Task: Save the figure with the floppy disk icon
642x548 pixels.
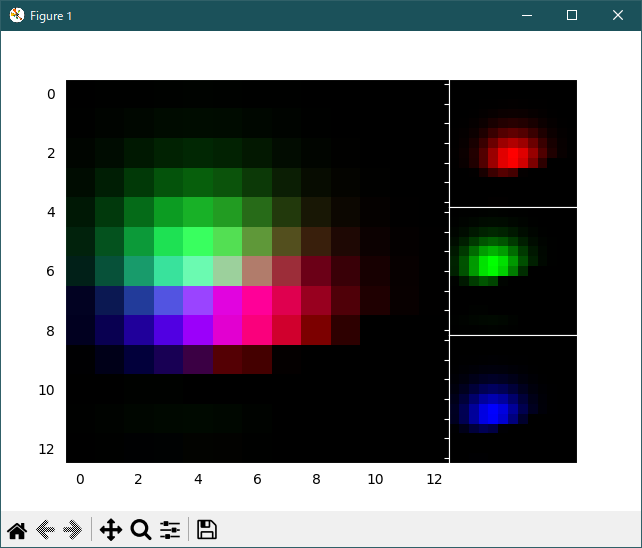Action: click(x=207, y=530)
